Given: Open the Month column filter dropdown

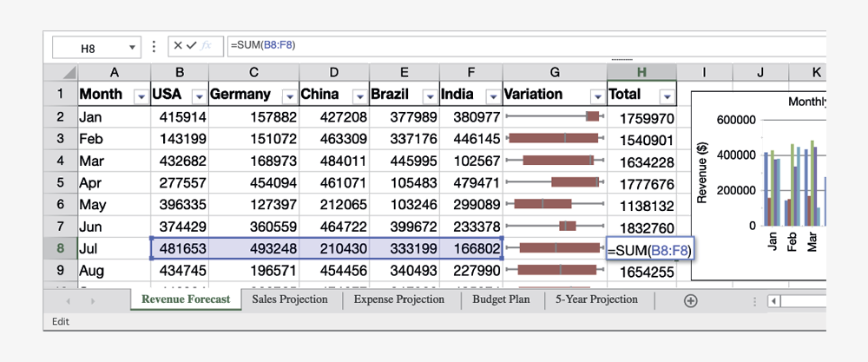Looking at the screenshot, I should click(140, 95).
